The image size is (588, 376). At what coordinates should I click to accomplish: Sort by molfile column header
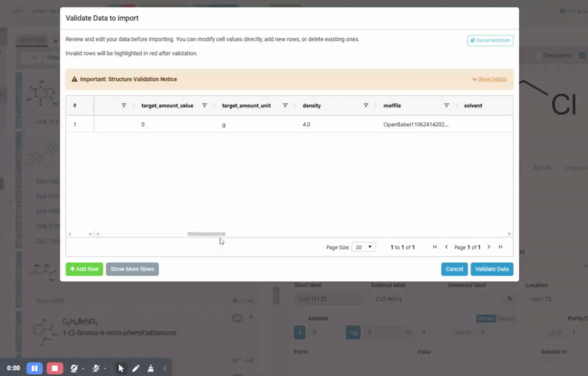pos(392,105)
